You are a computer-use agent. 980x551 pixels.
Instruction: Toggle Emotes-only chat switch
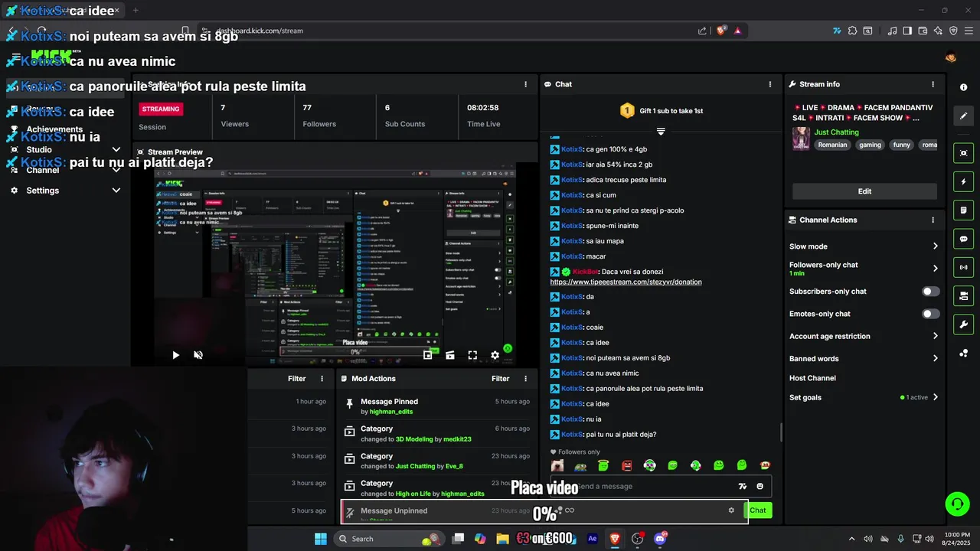930,314
